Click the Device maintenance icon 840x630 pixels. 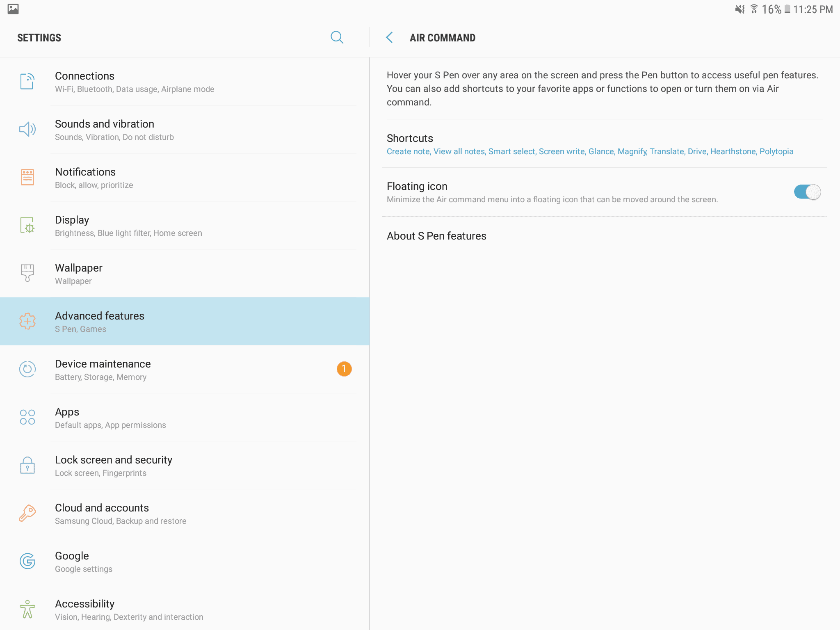[27, 369]
